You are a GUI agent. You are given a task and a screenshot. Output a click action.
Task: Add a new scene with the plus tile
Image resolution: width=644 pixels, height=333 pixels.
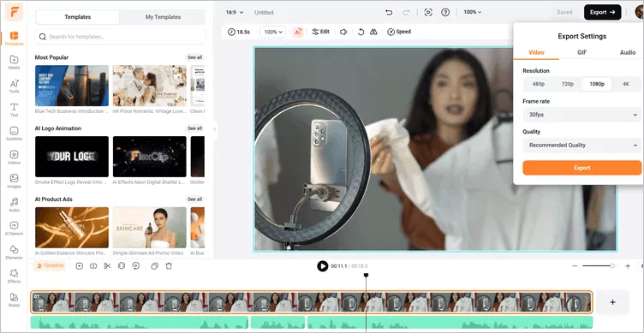pos(612,302)
